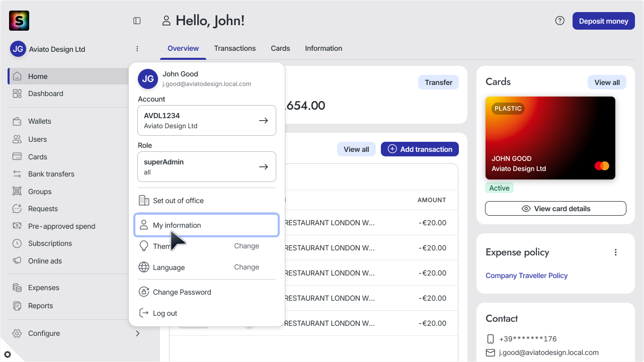
Task: Change the Theme setting
Action: [247, 246]
